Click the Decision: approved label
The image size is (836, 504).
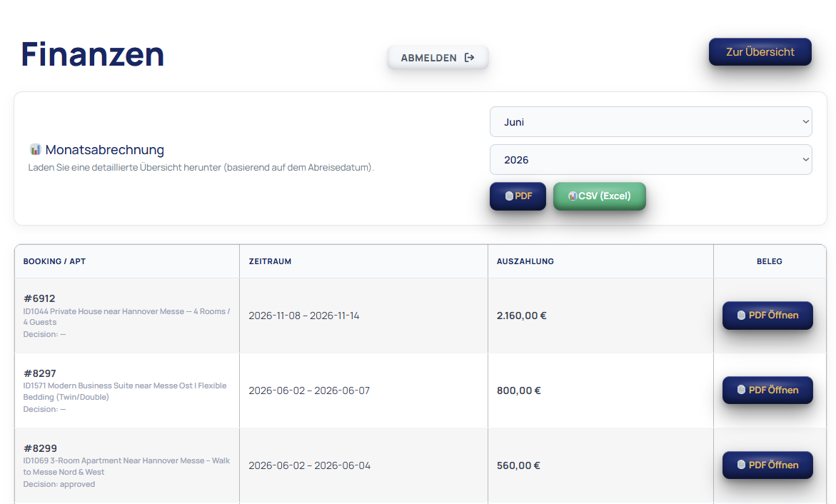click(59, 484)
